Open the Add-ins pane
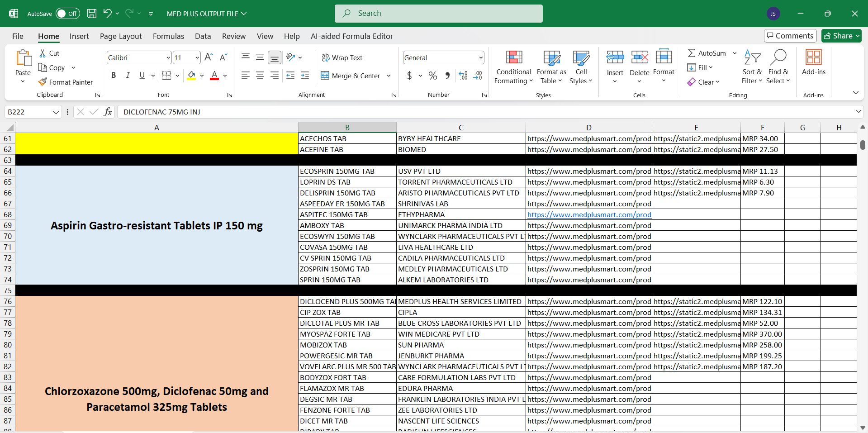Viewport: 868px width, 433px height. tap(813, 62)
